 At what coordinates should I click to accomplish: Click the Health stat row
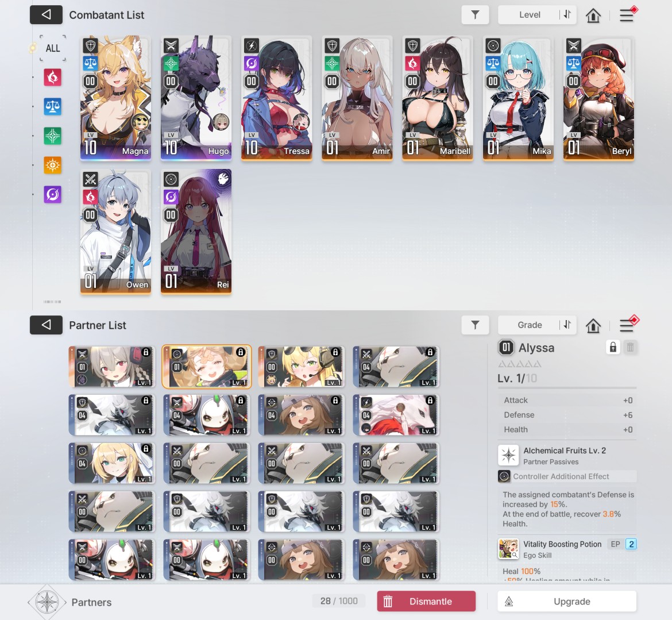point(567,429)
